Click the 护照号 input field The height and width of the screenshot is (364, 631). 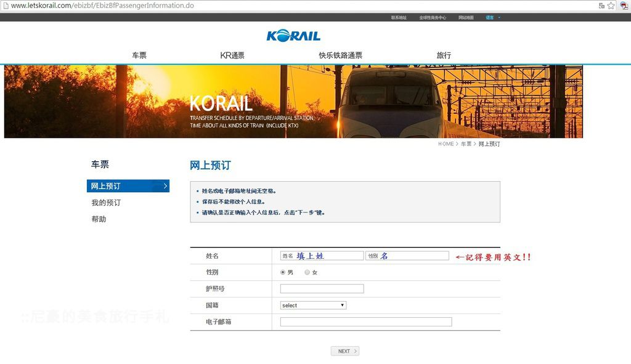(x=322, y=289)
